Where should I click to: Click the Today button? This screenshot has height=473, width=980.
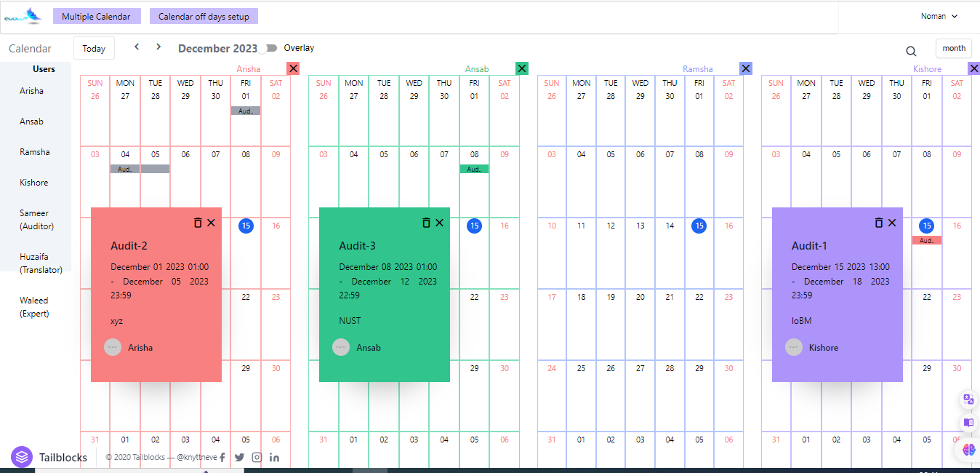[94, 47]
